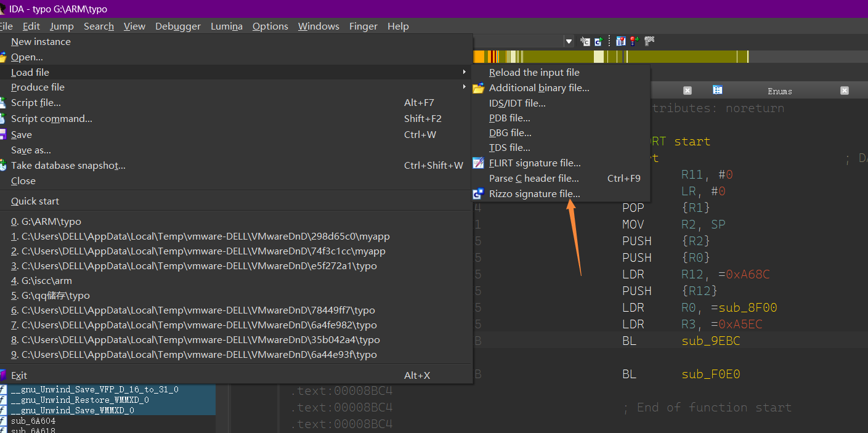The width and height of the screenshot is (868, 433).
Task: Click the Rizzo signature file icon
Action: coord(478,193)
